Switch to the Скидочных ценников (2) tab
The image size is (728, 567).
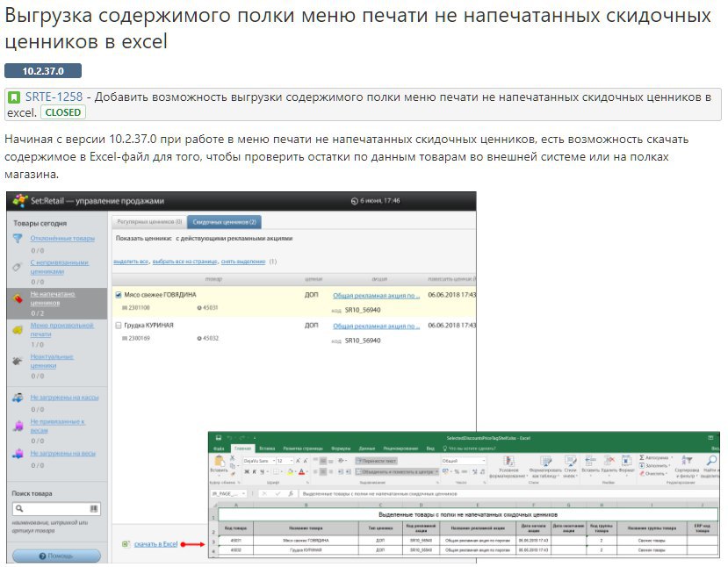(x=224, y=222)
